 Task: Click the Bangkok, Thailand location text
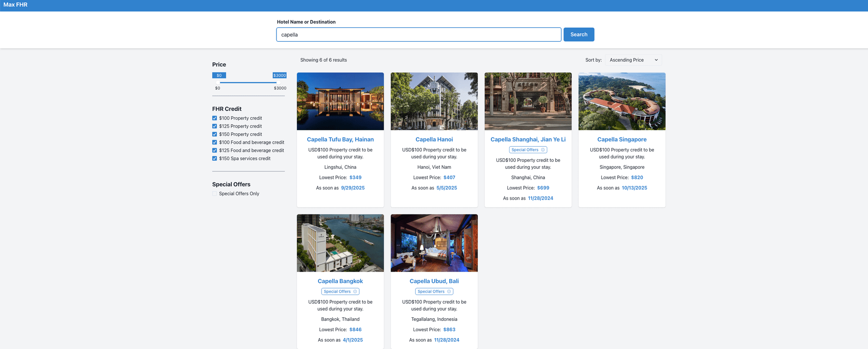coord(340,319)
